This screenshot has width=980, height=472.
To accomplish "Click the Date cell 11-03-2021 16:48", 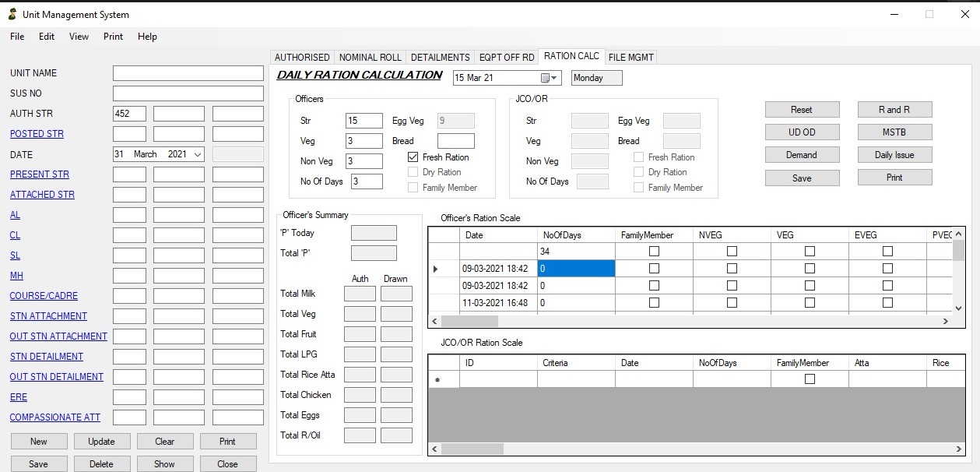I will [x=498, y=303].
